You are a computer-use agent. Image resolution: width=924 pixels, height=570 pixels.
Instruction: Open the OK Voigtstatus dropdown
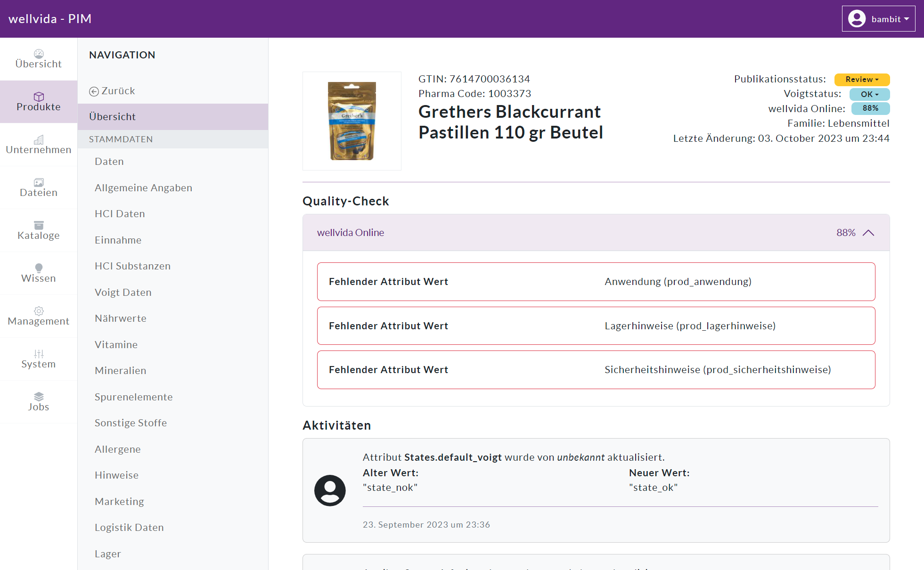pyautogui.click(x=869, y=94)
